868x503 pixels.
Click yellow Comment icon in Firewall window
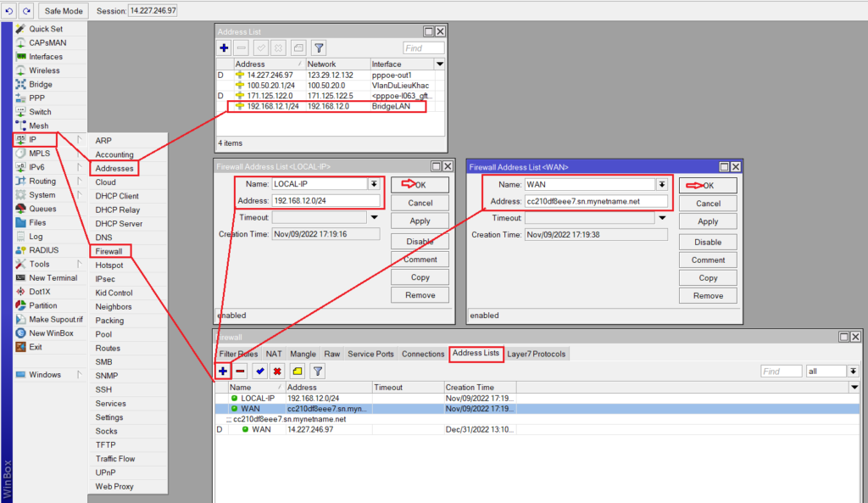(x=298, y=372)
